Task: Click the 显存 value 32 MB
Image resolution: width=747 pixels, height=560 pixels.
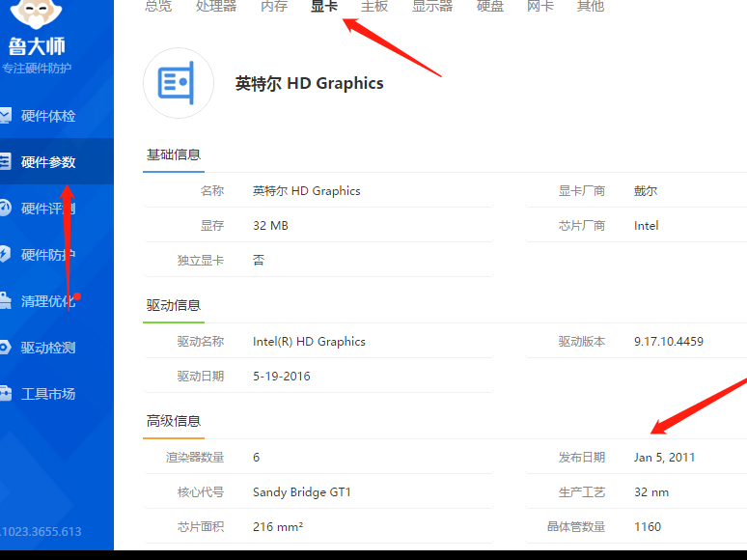Action: pyautogui.click(x=270, y=226)
